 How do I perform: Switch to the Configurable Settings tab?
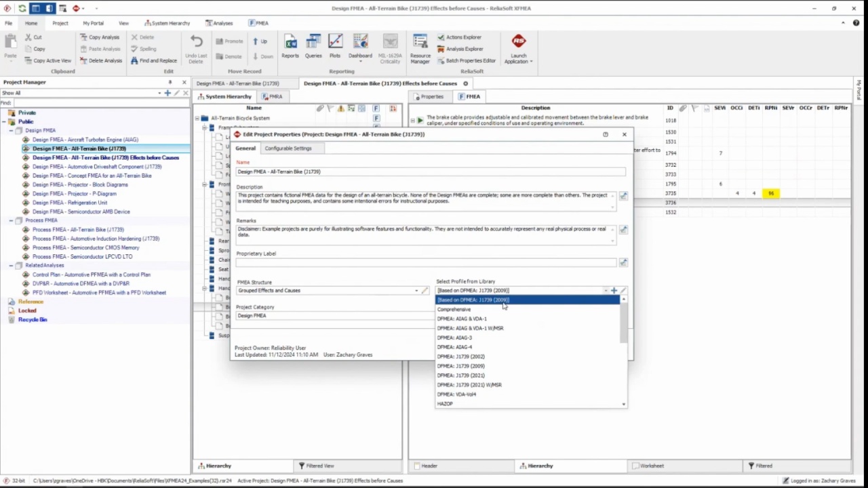click(288, 148)
